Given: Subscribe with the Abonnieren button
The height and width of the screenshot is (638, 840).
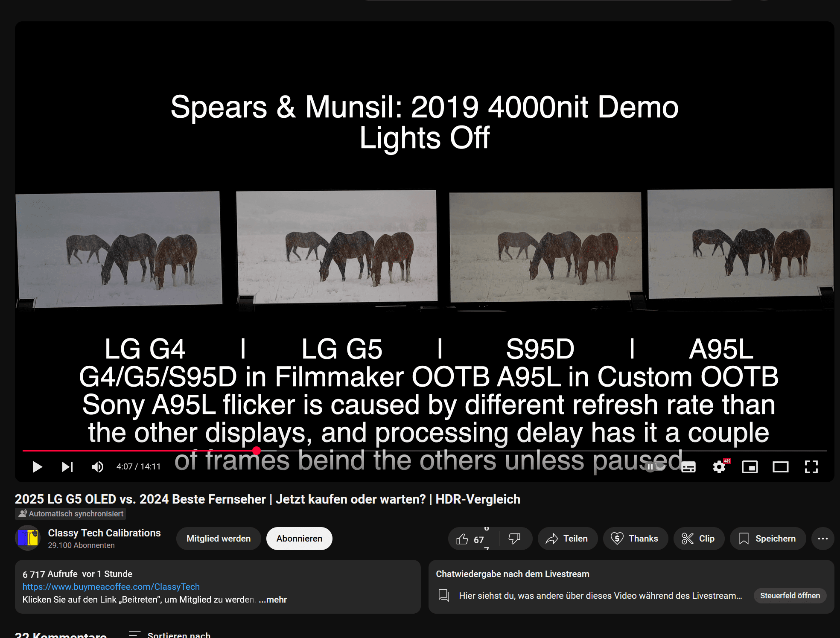Looking at the screenshot, I should click(x=299, y=539).
